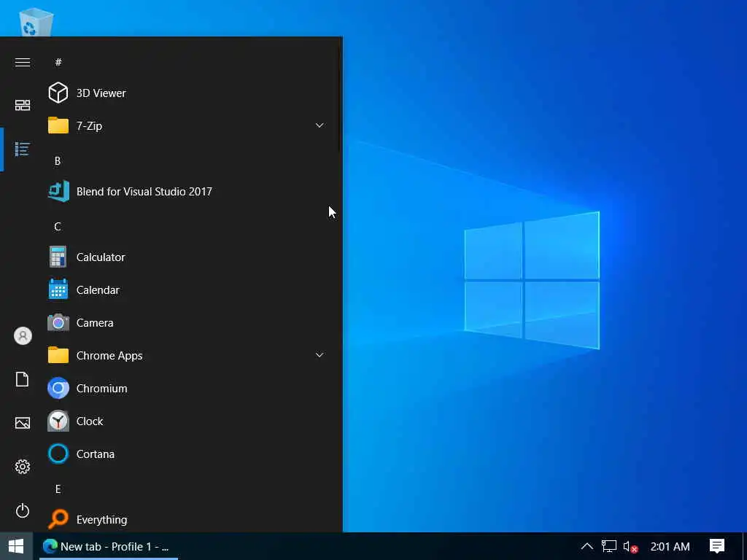Expand the Start hamburger menu

[x=23, y=63]
